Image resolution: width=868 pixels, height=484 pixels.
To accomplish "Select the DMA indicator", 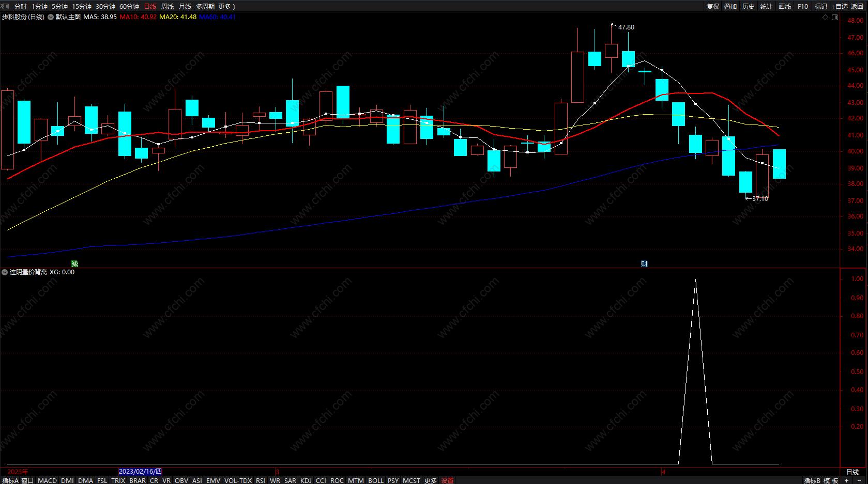I will click(x=85, y=480).
